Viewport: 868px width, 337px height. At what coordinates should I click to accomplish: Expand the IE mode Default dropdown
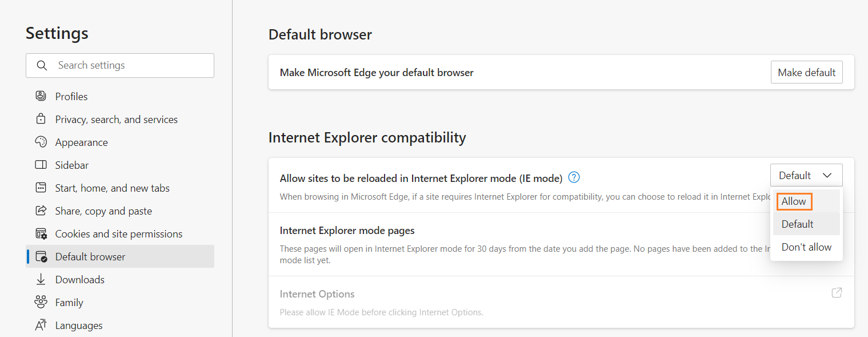(x=806, y=175)
